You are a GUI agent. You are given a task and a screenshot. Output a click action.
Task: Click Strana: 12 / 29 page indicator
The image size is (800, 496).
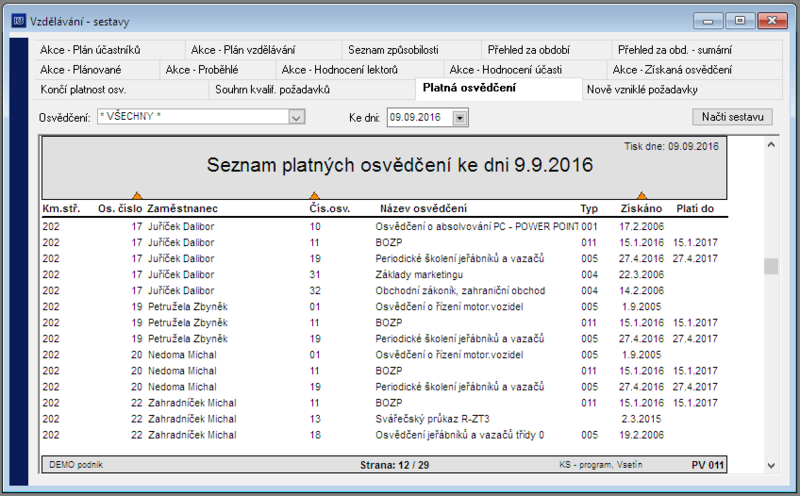[x=394, y=465]
